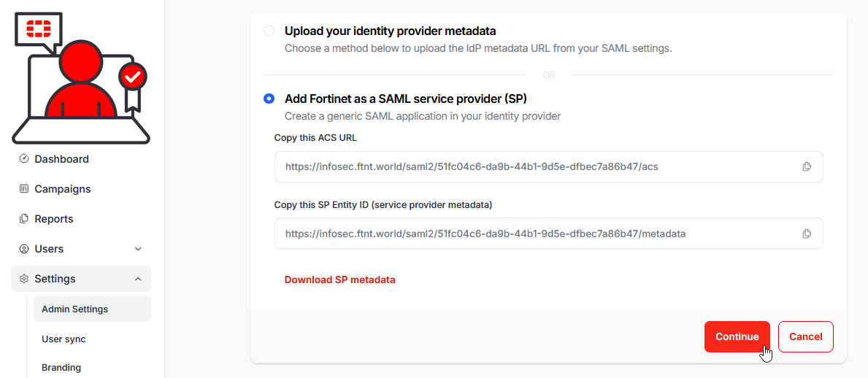This screenshot has width=868, height=378.
Task: Click the Dashboard gauge icon
Action: tap(24, 159)
